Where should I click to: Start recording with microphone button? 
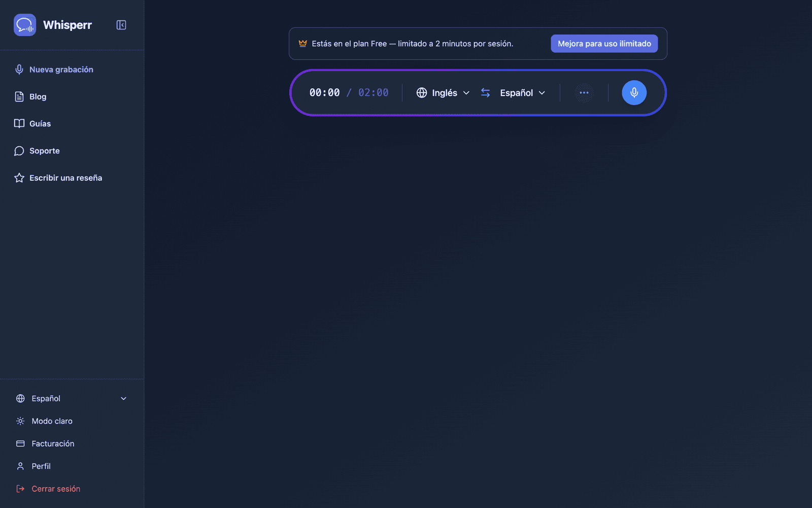point(634,93)
